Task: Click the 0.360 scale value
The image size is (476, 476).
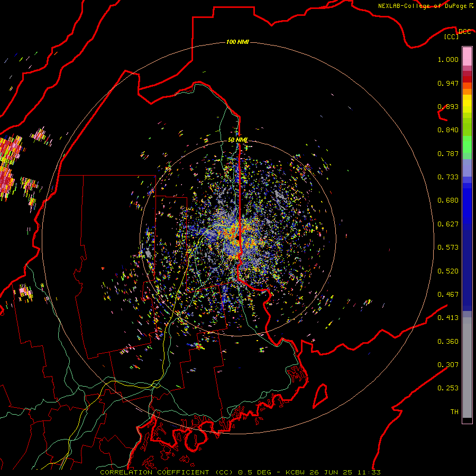Action: (x=448, y=342)
